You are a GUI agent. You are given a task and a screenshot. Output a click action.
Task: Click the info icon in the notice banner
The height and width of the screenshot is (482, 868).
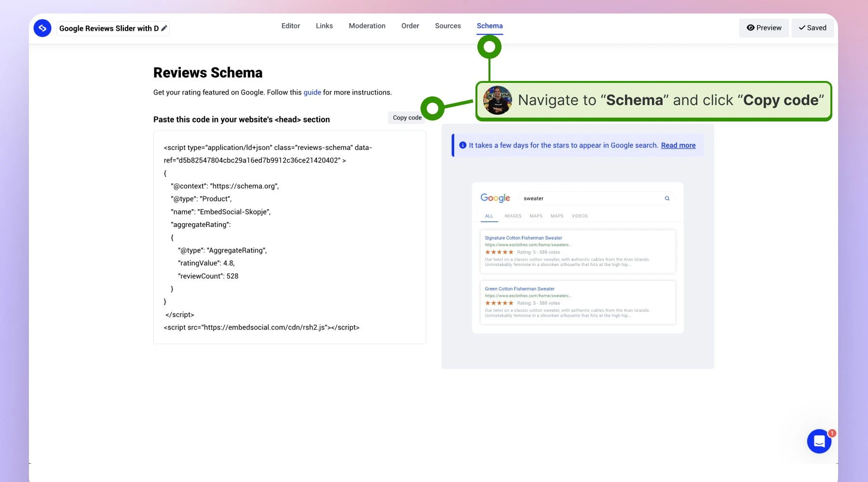coord(463,145)
